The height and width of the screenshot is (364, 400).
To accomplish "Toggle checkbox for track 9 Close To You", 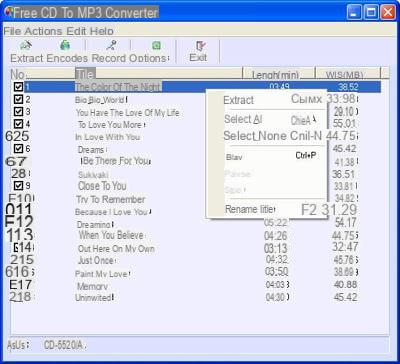I will point(19,185).
